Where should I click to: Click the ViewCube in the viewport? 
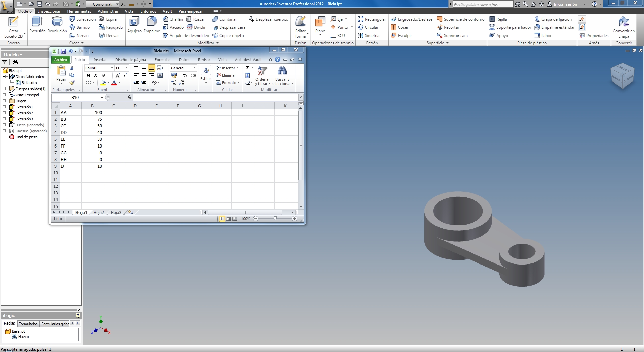tap(623, 76)
